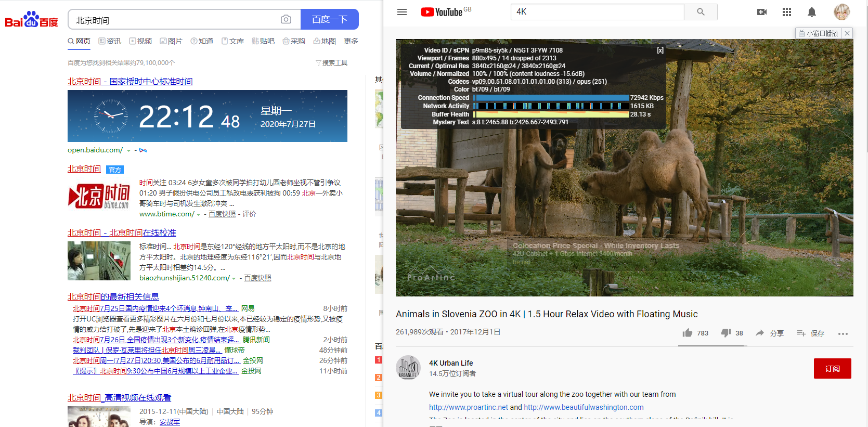
Task: Open the 文库 tab on Baidu
Action: point(232,41)
